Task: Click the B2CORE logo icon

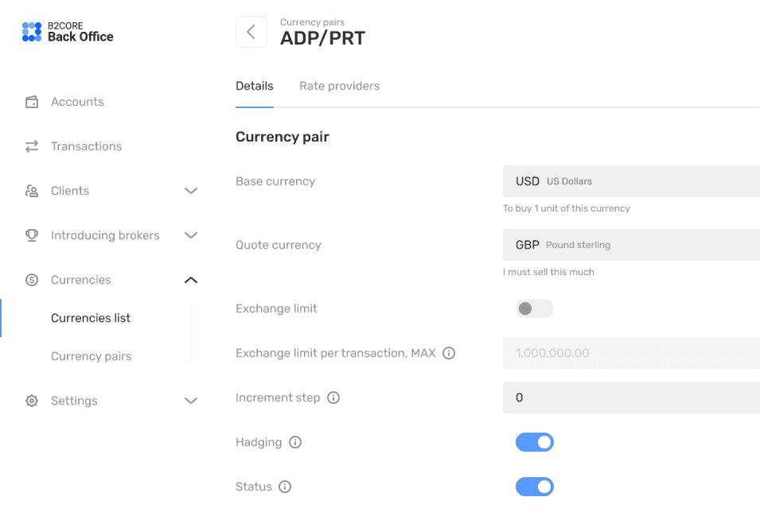Action: (x=32, y=32)
